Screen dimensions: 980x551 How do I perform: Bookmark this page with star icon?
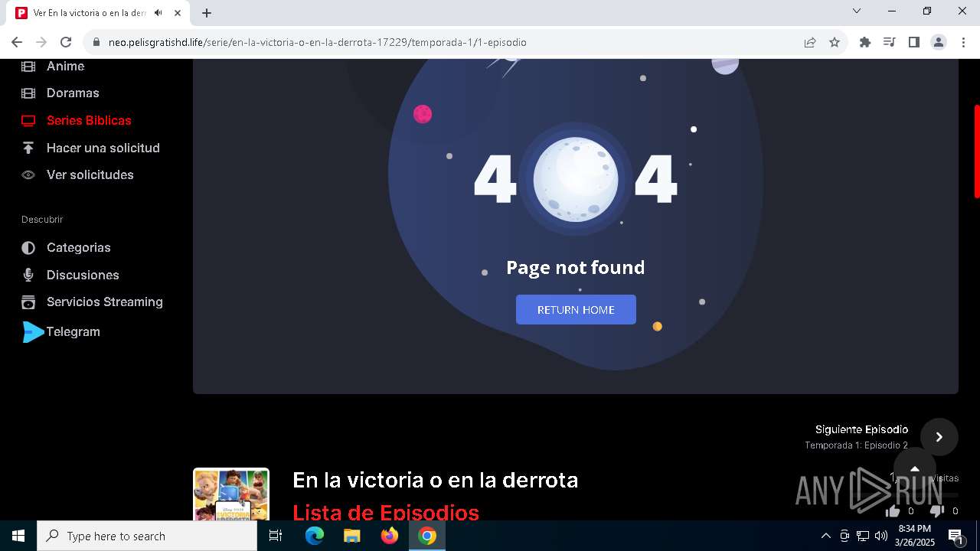pos(835,42)
